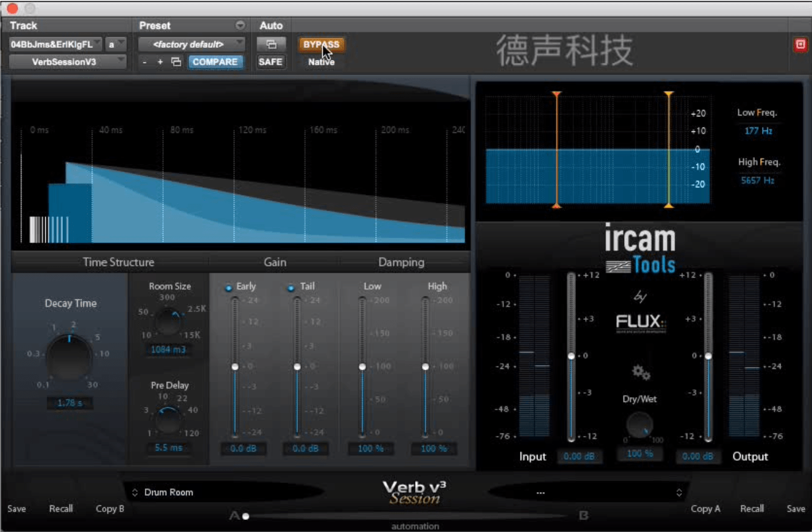Click the low frequency orange filter marker
The width and height of the screenshot is (812, 532).
click(556, 150)
